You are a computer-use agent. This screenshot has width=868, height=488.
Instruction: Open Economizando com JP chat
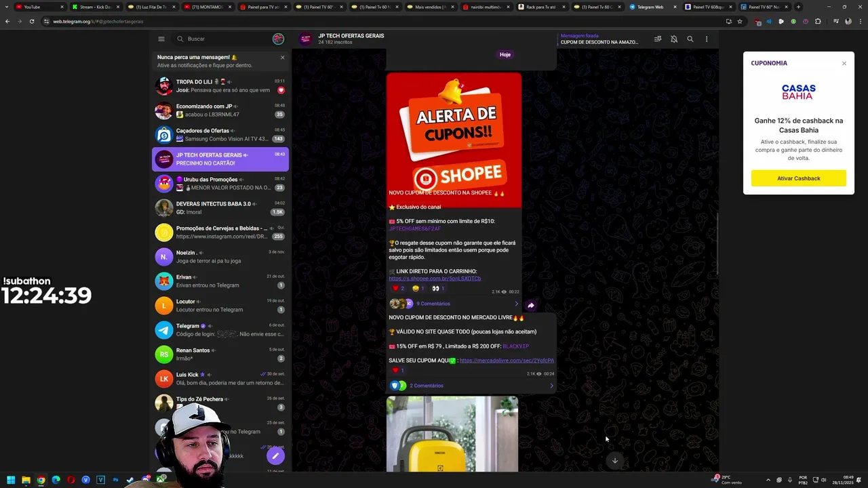(220, 110)
